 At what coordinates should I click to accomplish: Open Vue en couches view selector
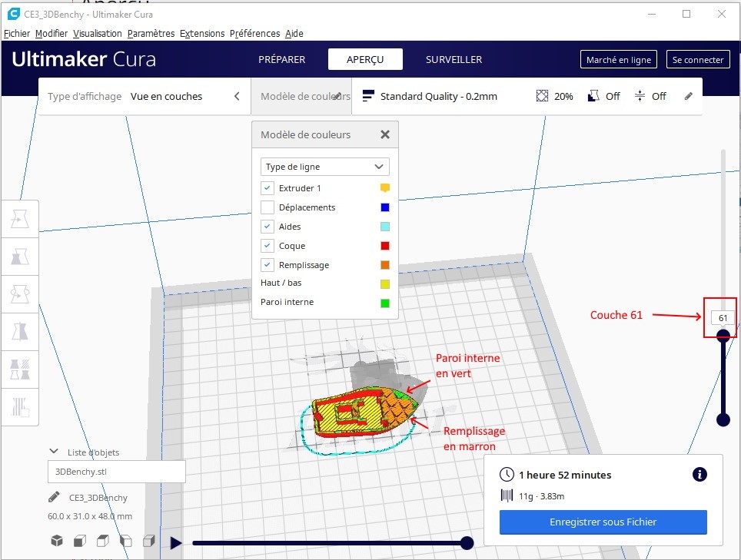(166, 96)
